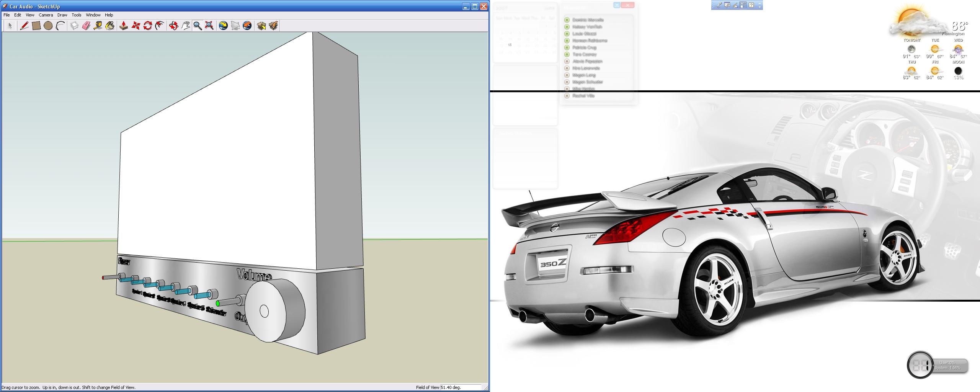The height and width of the screenshot is (392, 980).
Task: Click the CPU usage meter widget
Action: coord(937,365)
